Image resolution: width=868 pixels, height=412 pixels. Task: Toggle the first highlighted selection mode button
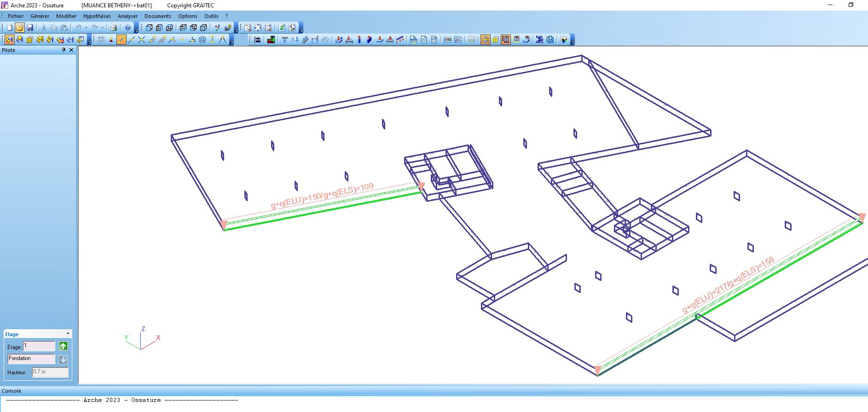coord(9,40)
